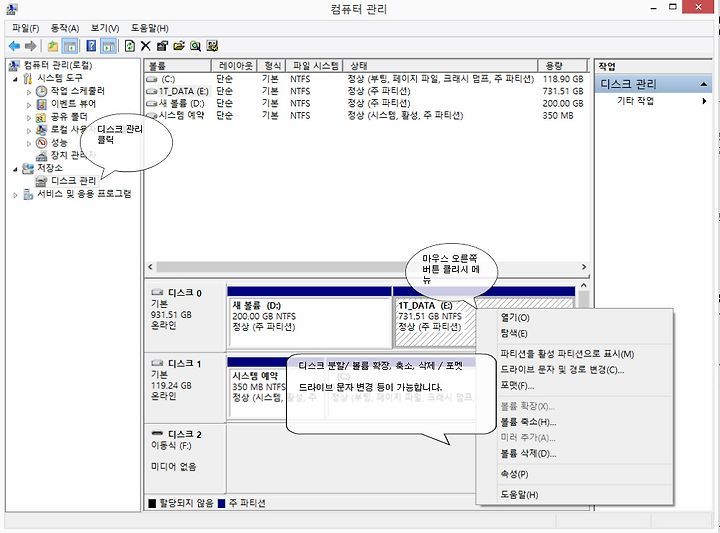Expand the 공유 폴더 tree node

click(28, 117)
